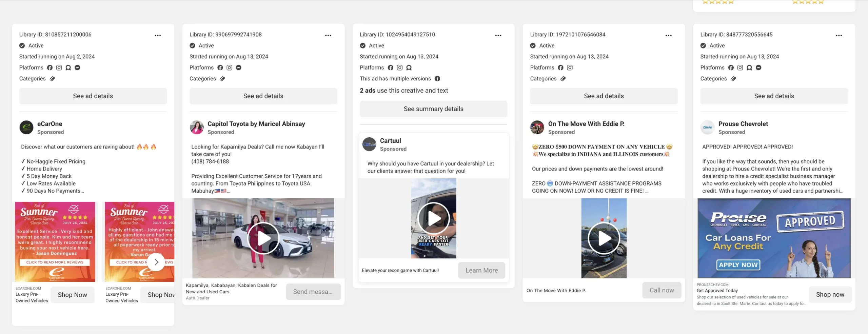Click the Audience Network icon on the Cartuul ad
Image resolution: width=868 pixels, height=334 pixels.
(x=409, y=67)
